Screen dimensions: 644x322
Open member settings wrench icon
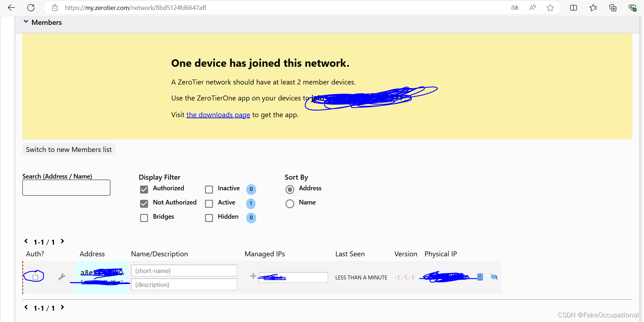[62, 277]
